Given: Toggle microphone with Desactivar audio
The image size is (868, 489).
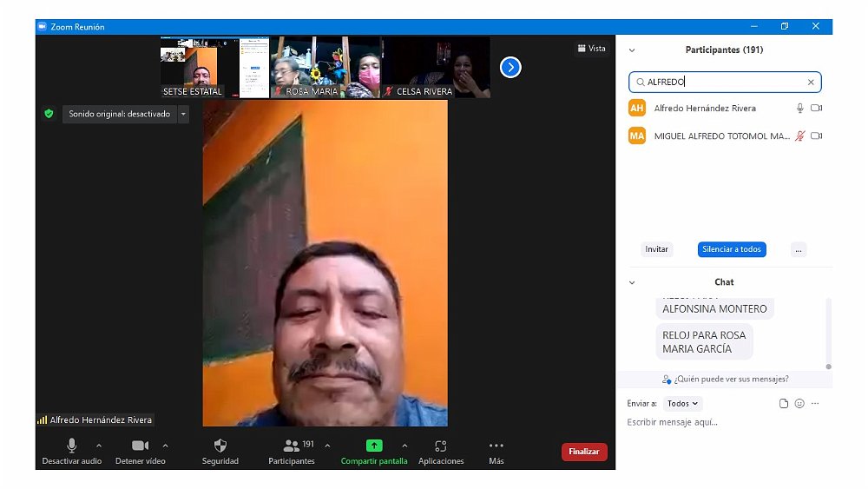Looking at the screenshot, I should click(x=72, y=446).
